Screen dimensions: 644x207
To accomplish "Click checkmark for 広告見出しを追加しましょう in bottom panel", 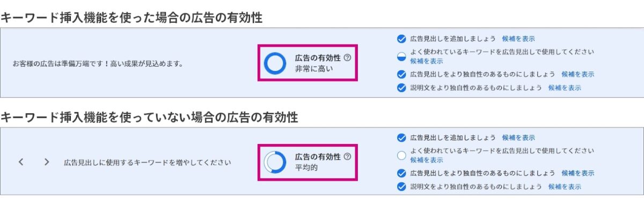I will (401, 138).
